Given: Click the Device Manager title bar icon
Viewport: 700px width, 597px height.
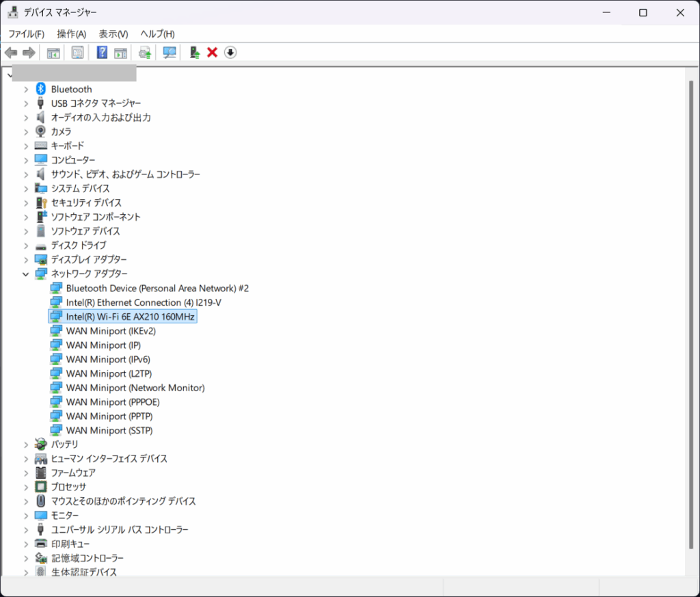Looking at the screenshot, I should [12, 12].
